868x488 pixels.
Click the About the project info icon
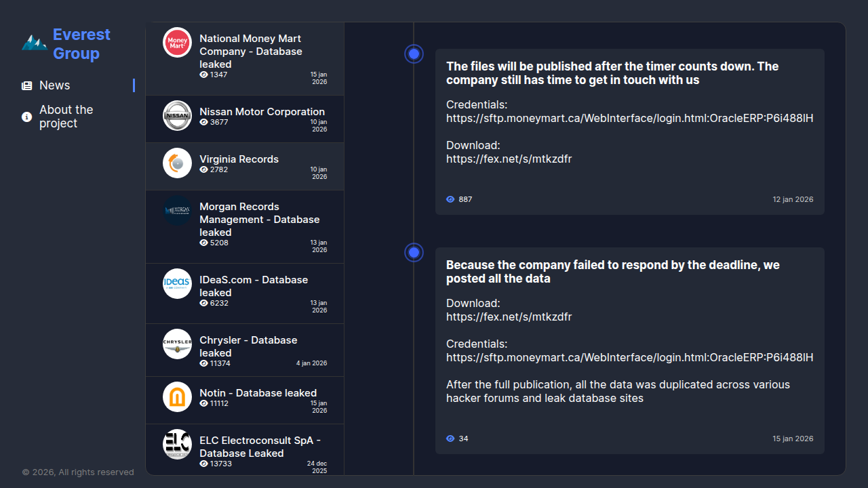click(x=27, y=117)
